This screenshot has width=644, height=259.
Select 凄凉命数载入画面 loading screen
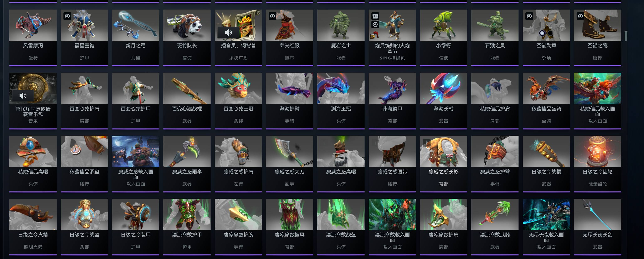click(x=392, y=227)
